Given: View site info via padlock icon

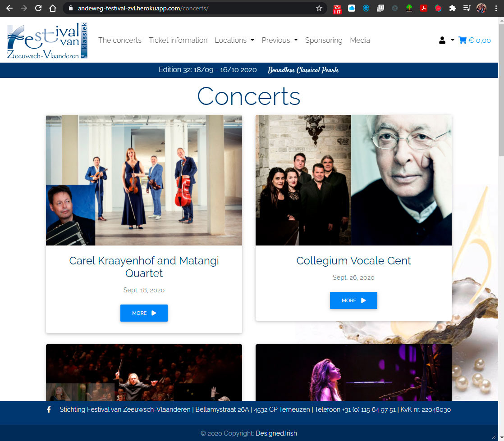Looking at the screenshot, I should tap(71, 8).
